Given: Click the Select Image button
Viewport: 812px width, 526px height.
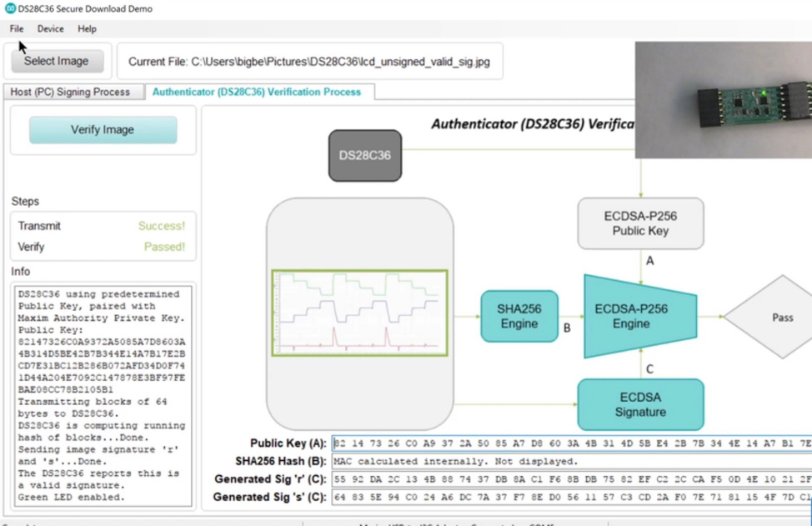Looking at the screenshot, I should [57, 61].
